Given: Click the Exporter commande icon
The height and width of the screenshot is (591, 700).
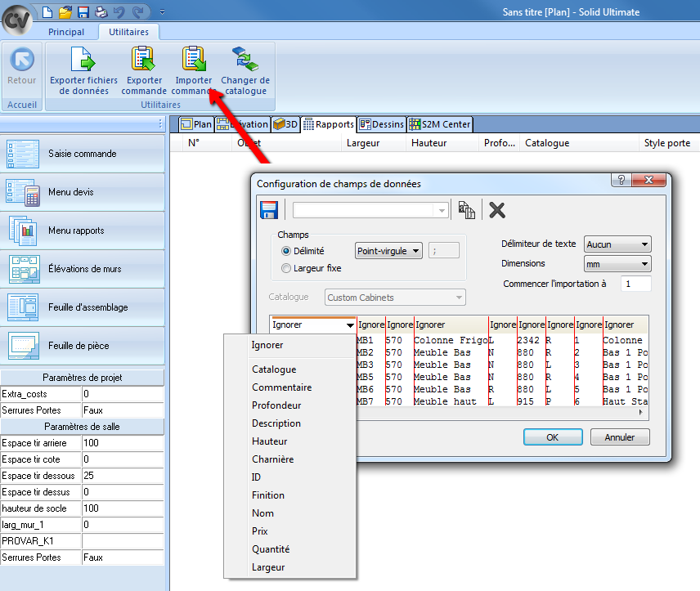Looking at the screenshot, I should pos(143,59).
